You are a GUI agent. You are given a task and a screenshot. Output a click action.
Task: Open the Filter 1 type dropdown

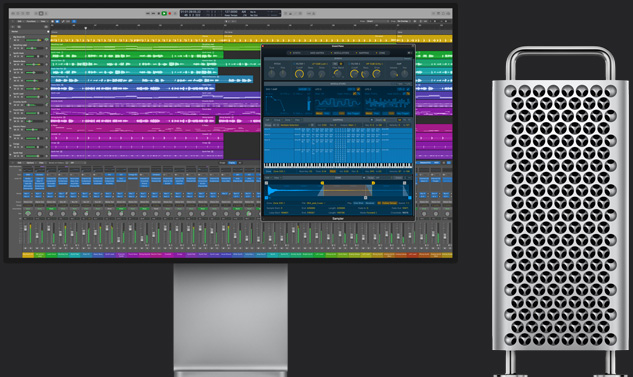click(x=320, y=64)
